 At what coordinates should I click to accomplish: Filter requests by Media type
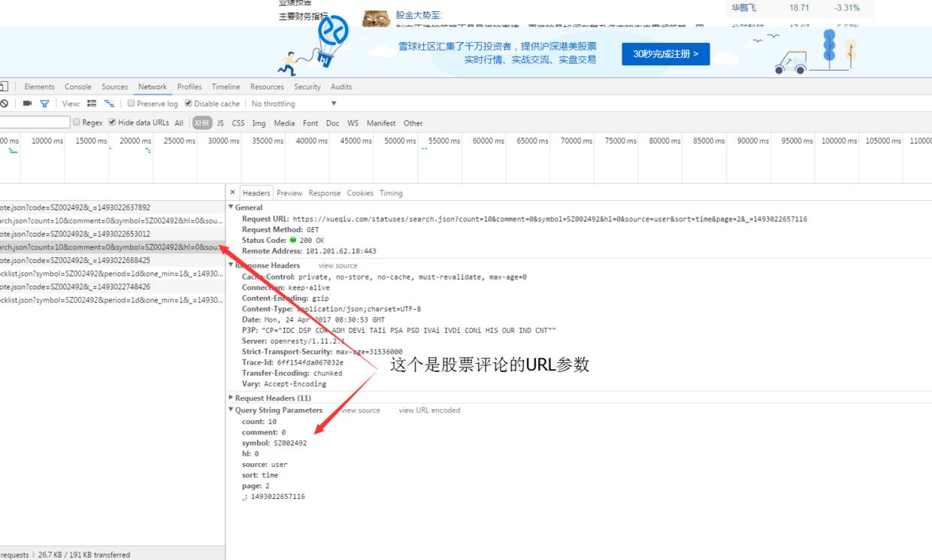coord(284,123)
